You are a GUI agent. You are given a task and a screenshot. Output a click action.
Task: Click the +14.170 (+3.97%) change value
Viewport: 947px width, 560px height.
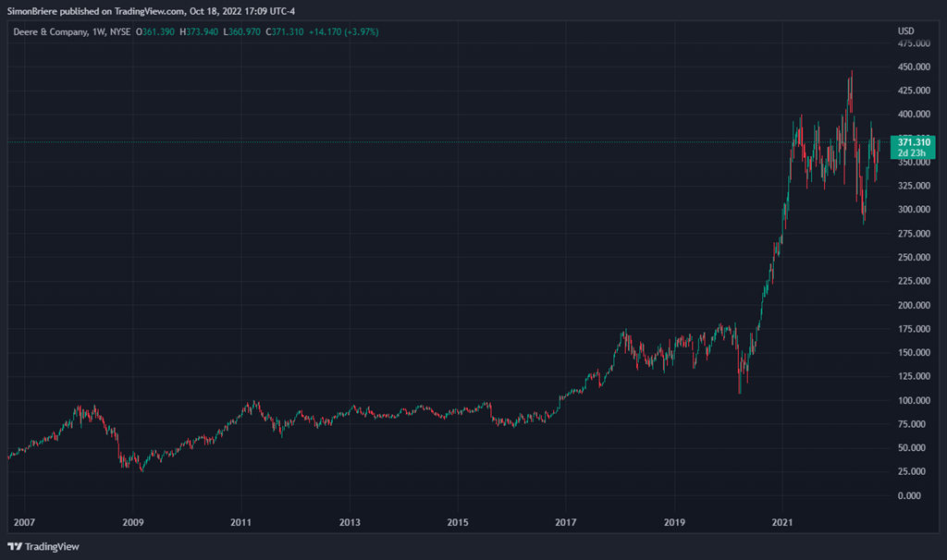point(347,31)
